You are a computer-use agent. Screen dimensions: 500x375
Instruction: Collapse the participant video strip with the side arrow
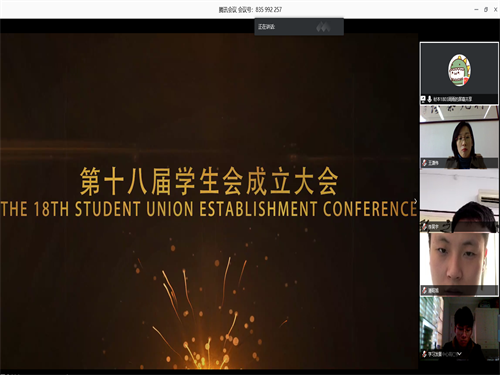coord(416,201)
